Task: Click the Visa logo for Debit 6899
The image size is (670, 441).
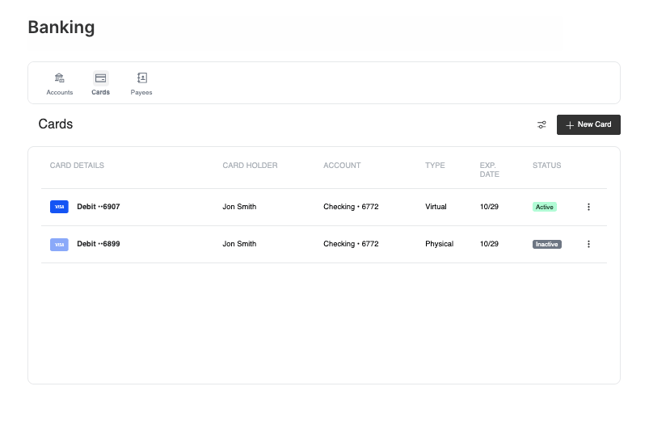Action: click(59, 244)
